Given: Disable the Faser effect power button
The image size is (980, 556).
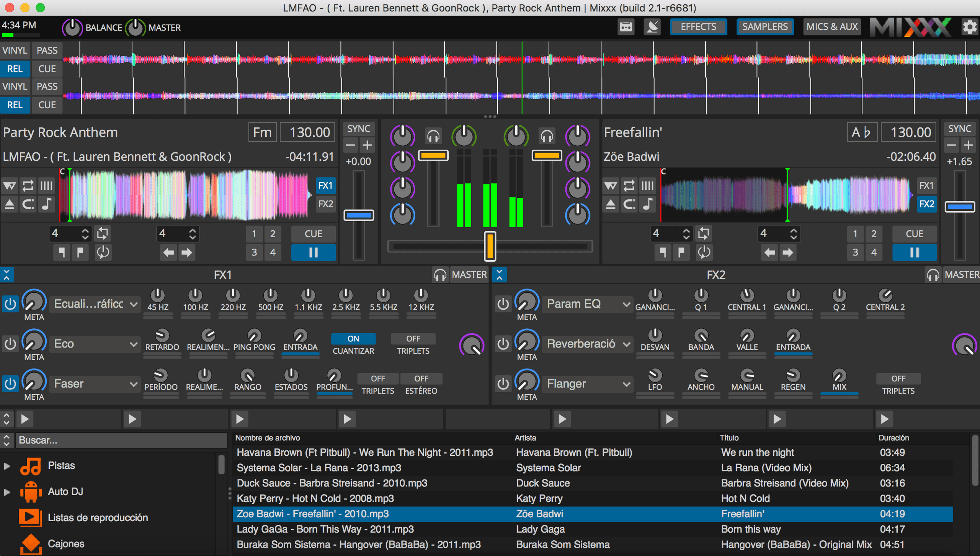Looking at the screenshot, I should click(10, 384).
